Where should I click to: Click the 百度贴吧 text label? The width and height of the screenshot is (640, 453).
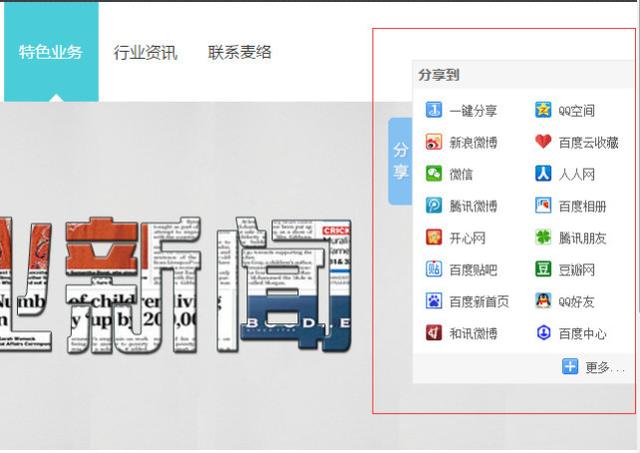click(x=473, y=270)
